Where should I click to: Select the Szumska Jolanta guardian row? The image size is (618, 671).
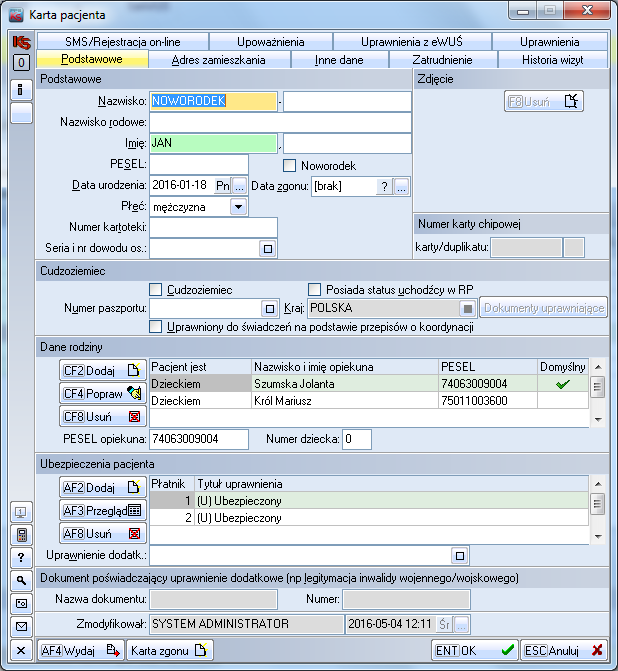tap(369, 384)
